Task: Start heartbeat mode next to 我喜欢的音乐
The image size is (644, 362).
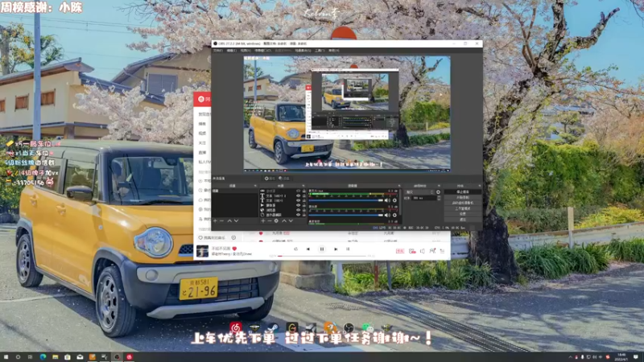Action: coord(233,237)
